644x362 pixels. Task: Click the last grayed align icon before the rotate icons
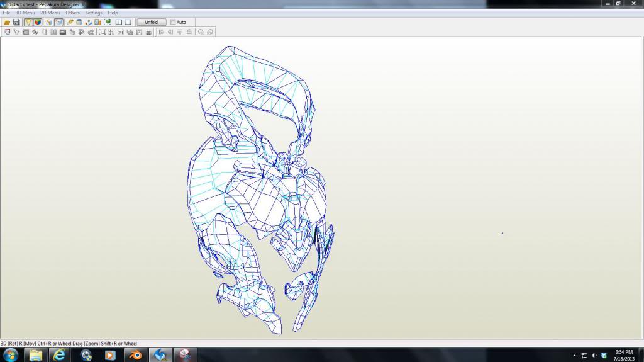(189, 32)
